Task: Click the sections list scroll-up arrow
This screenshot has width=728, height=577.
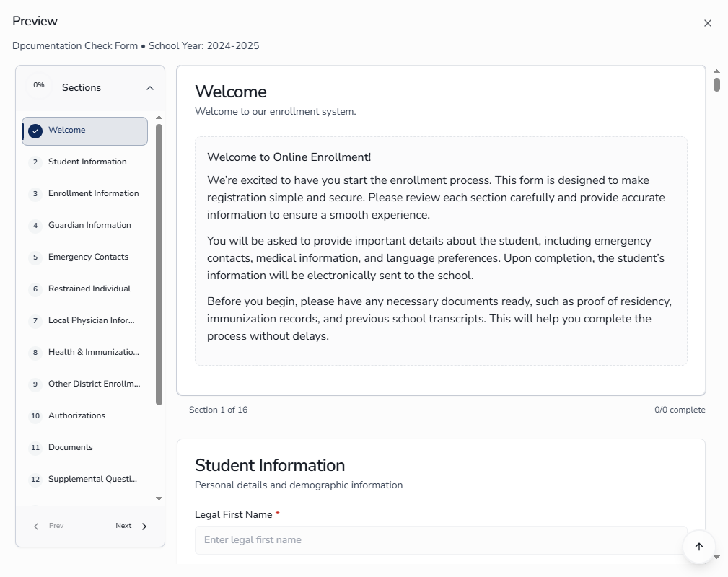Action: (x=159, y=118)
